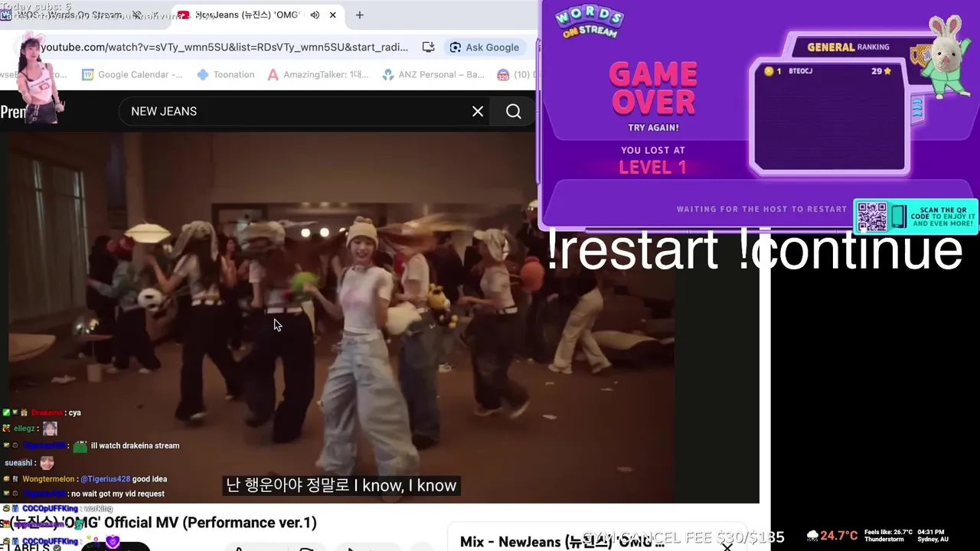Click the TRY AGAIN! text
Screen dimensions: 980x551
point(653,128)
